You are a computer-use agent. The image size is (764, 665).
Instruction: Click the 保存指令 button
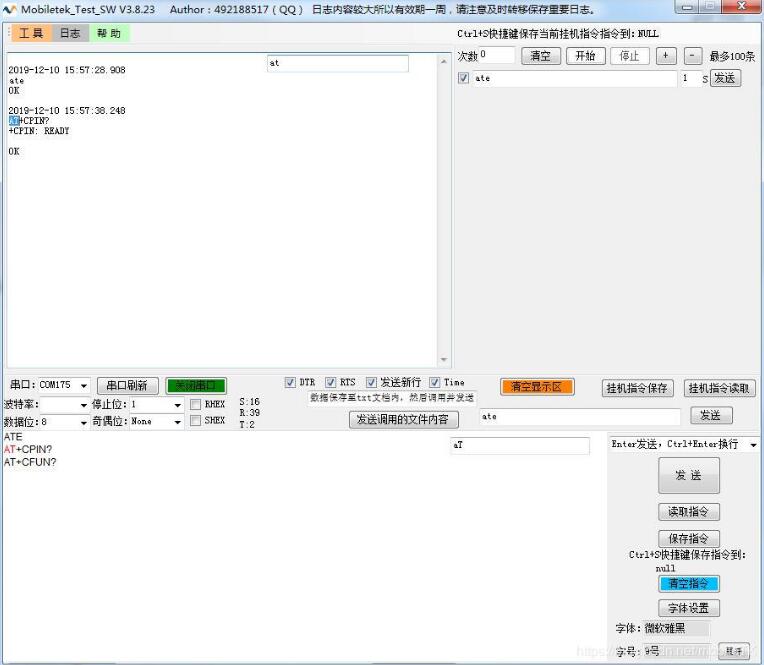(x=688, y=539)
